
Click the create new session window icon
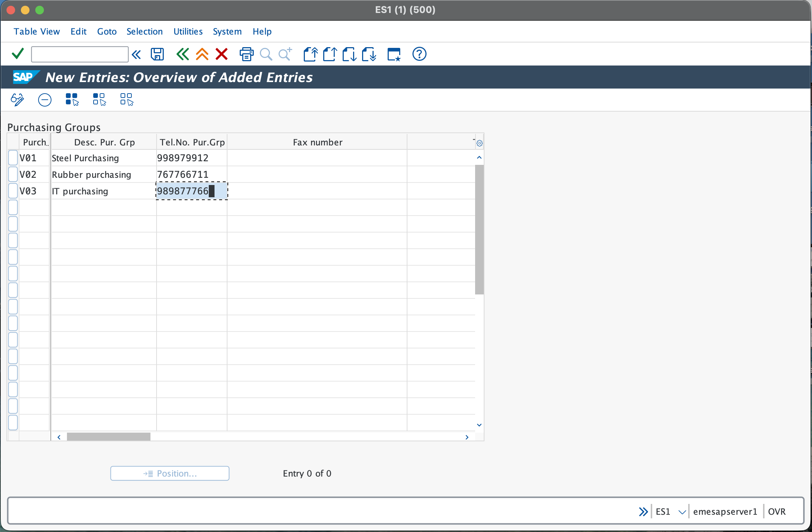(394, 54)
